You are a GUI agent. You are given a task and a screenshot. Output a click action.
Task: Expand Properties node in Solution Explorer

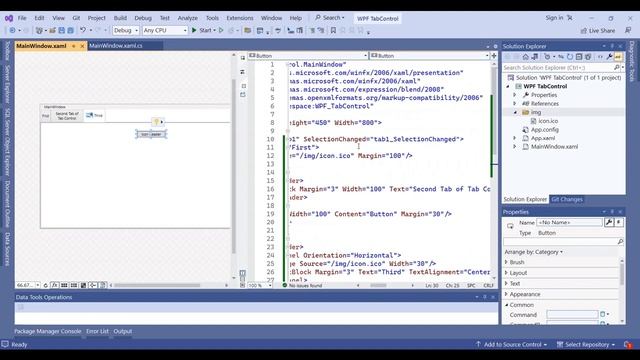[x=515, y=95]
